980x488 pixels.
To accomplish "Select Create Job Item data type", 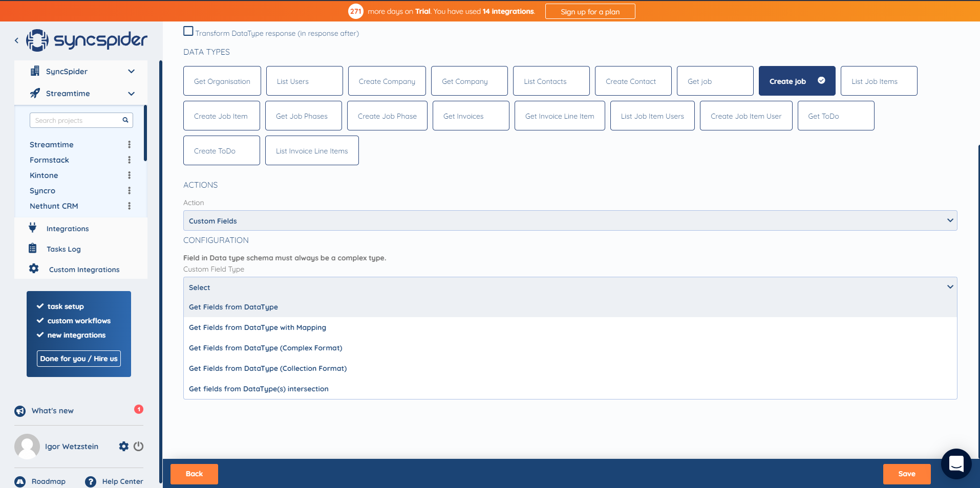I will (222, 116).
